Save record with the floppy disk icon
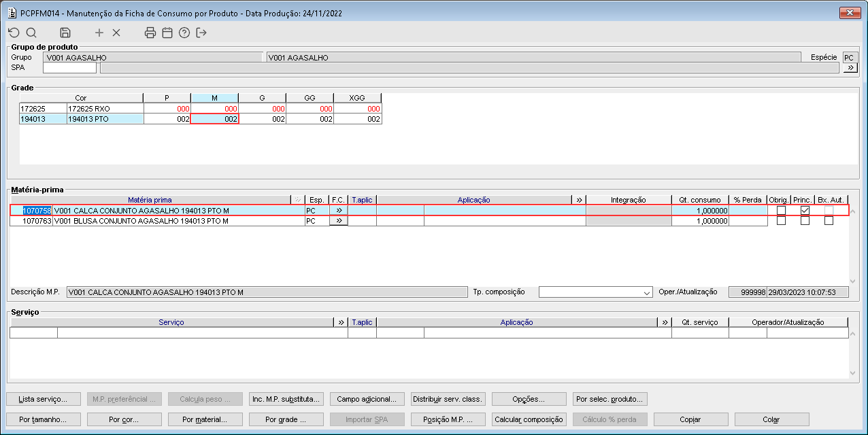Viewport: 868px width, 435px height. pos(65,33)
